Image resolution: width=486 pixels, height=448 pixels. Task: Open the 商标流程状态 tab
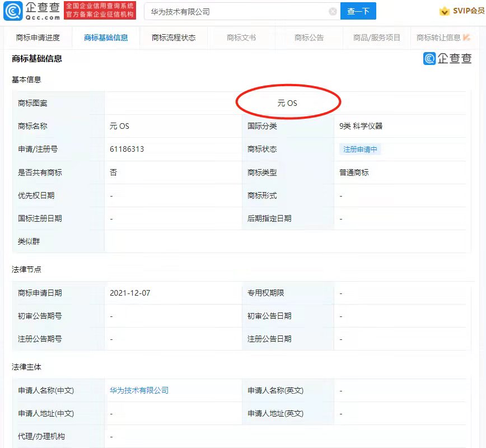pyautogui.click(x=174, y=38)
